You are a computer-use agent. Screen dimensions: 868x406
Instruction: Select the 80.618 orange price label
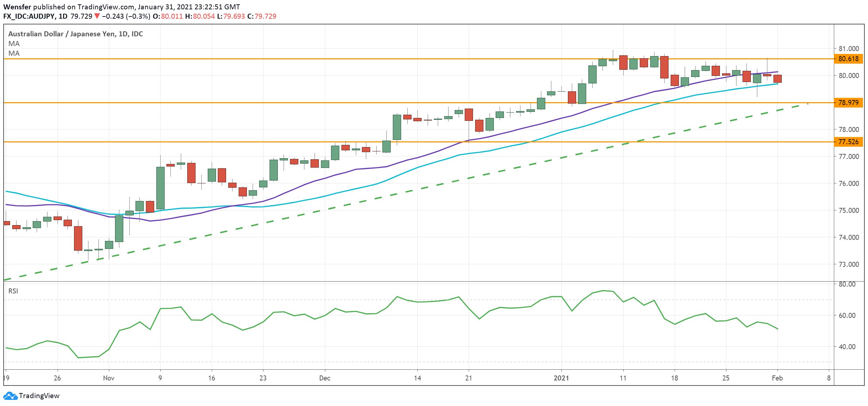point(848,59)
